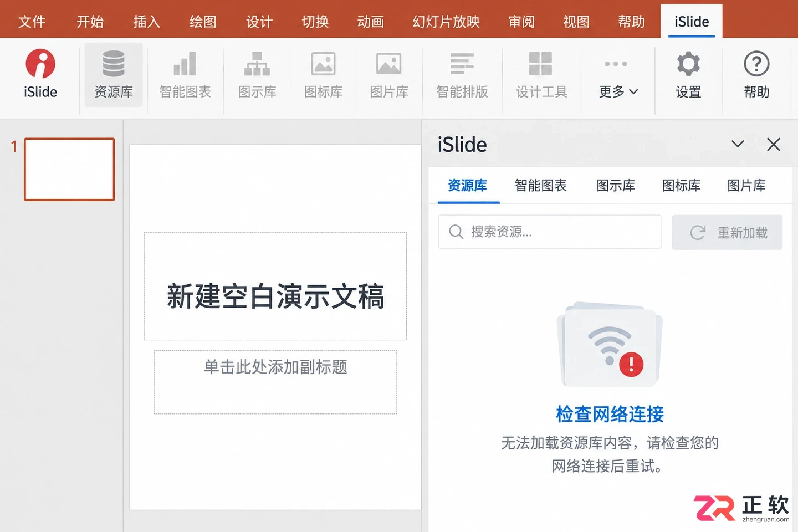The height and width of the screenshot is (532, 798).
Task: Open the 帮助 ribbon tab in the menu bar
Action: 632,22
